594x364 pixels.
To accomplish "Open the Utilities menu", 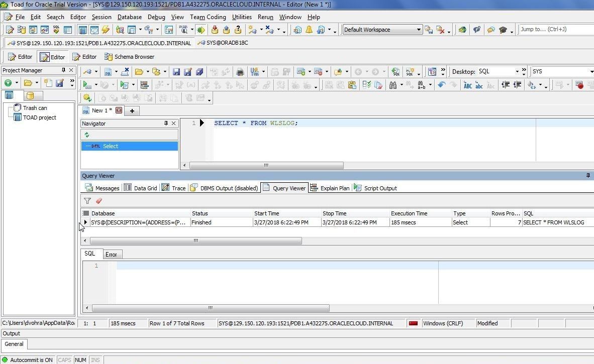I will 242,17.
